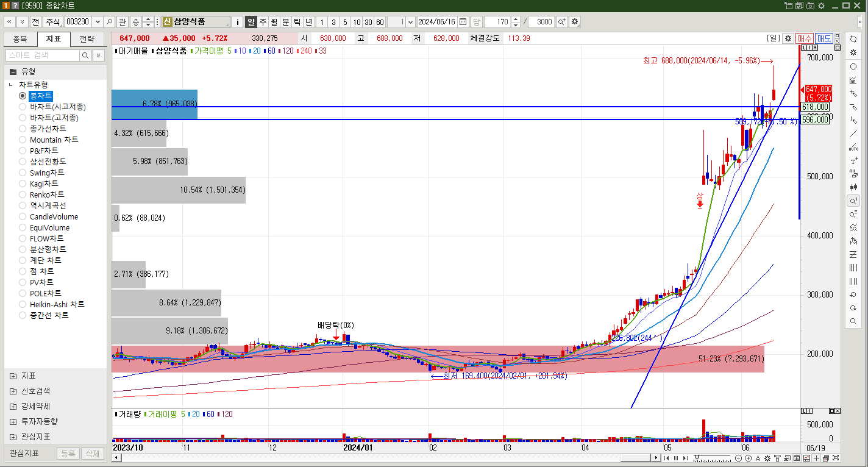The height and width of the screenshot is (467, 868).
Task: Click the pause playback control
Action: click(676, 458)
